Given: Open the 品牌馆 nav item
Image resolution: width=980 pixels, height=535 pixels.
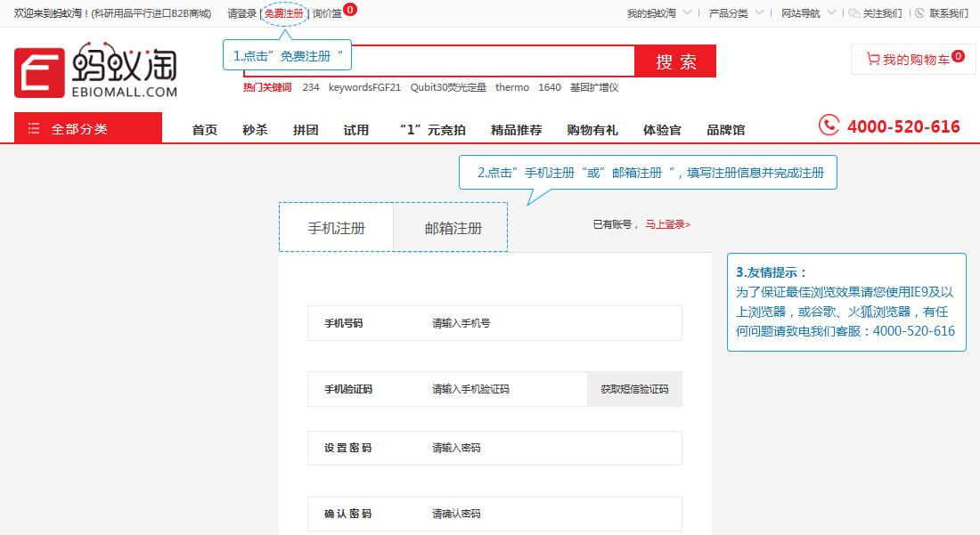Looking at the screenshot, I should [x=725, y=130].
